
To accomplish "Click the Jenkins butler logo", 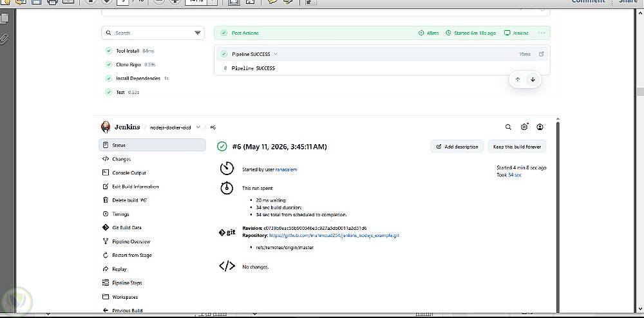I will pos(106,127).
